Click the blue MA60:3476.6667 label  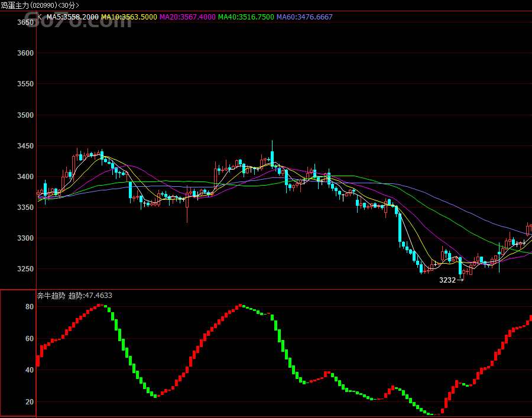tap(304, 17)
